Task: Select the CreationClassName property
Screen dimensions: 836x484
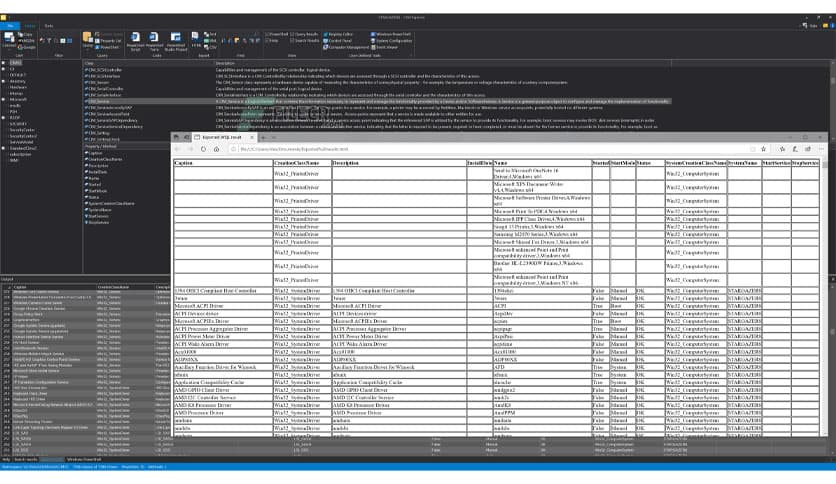Action: click(104, 159)
